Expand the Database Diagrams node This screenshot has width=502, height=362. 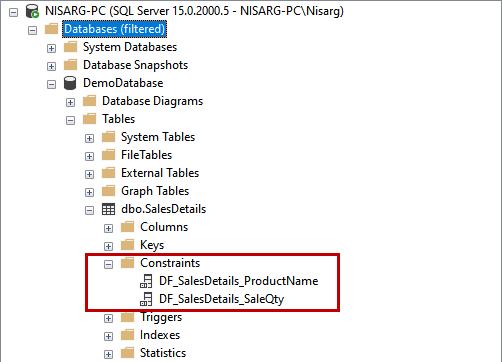70,103
